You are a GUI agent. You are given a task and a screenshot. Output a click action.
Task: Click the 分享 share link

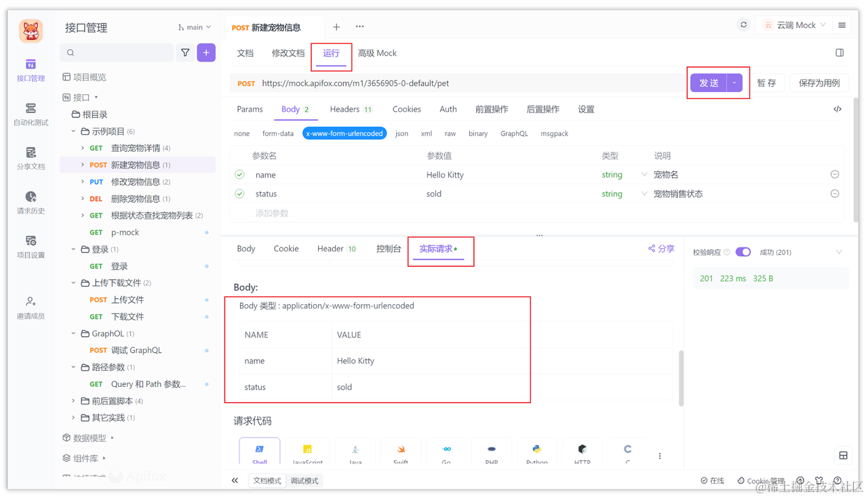tap(661, 249)
